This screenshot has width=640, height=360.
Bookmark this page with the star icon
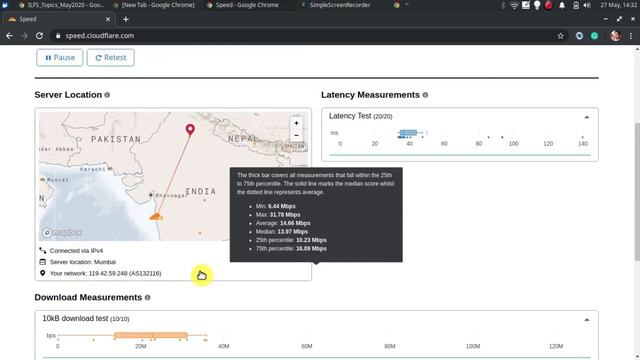560,36
